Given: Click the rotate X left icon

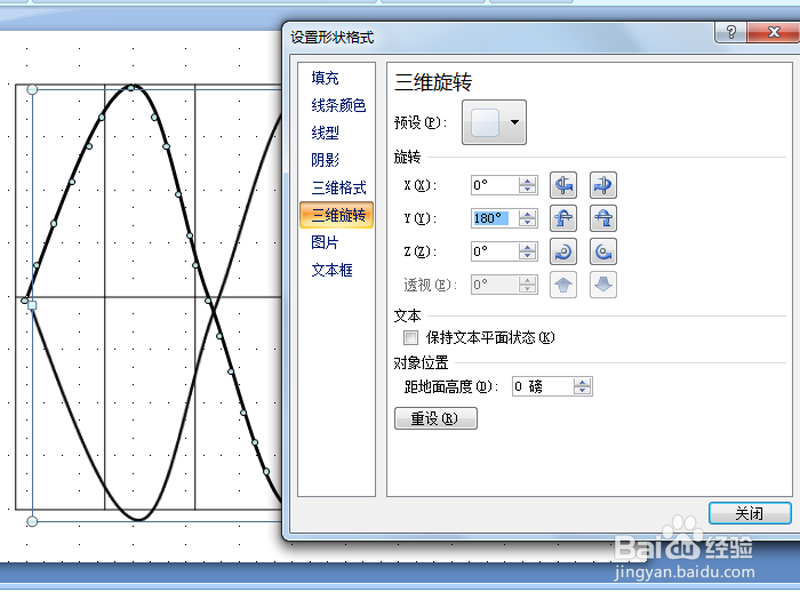Looking at the screenshot, I should [x=563, y=185].
